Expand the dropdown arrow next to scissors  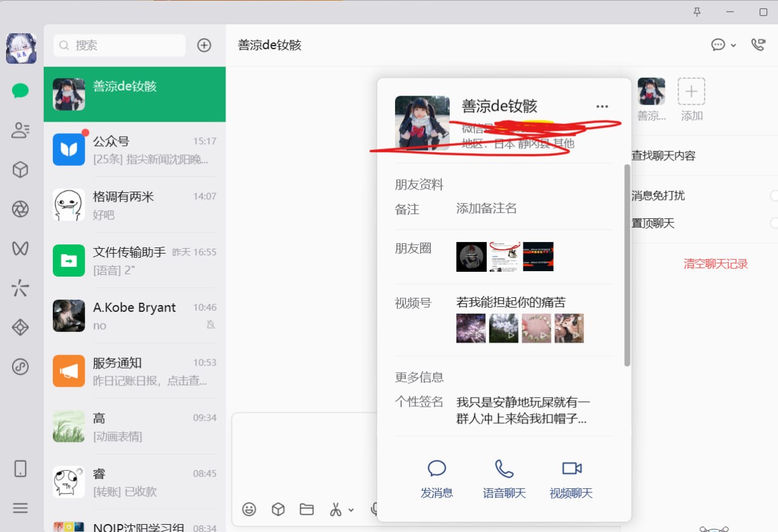[x=351, y=510]
